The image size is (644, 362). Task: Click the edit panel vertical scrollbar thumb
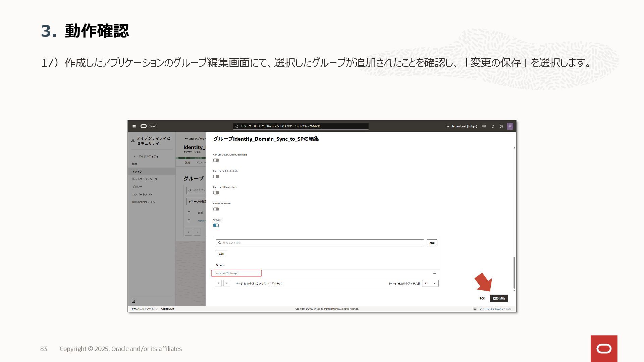point(514,272)
